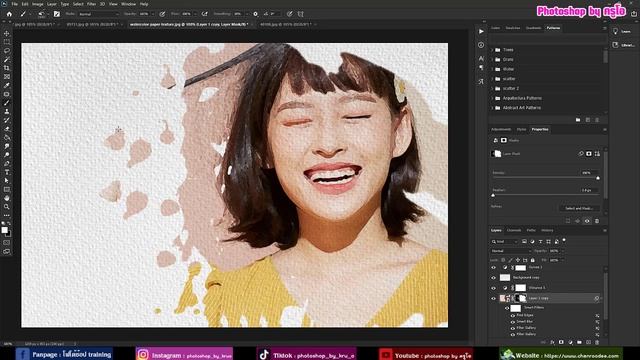This screenshot has height=360, width=640.
Task: Expand the Grass pattern folder
Action: click(493, 60)
